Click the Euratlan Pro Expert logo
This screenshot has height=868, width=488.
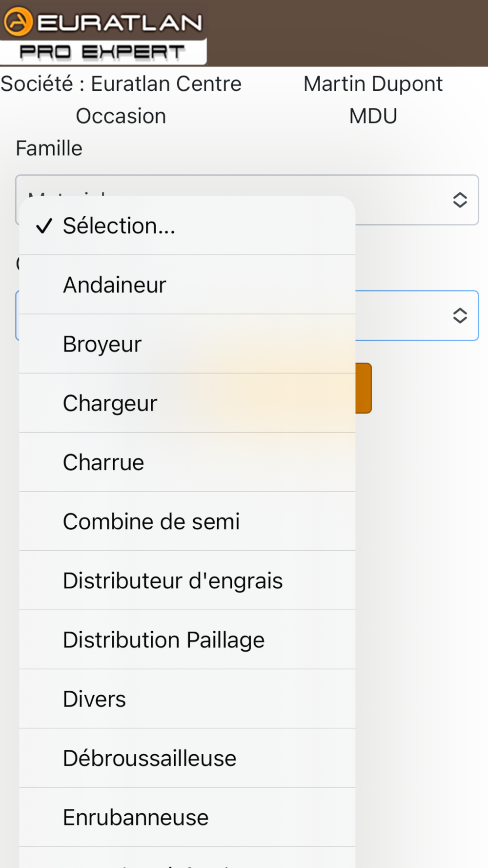103,33
